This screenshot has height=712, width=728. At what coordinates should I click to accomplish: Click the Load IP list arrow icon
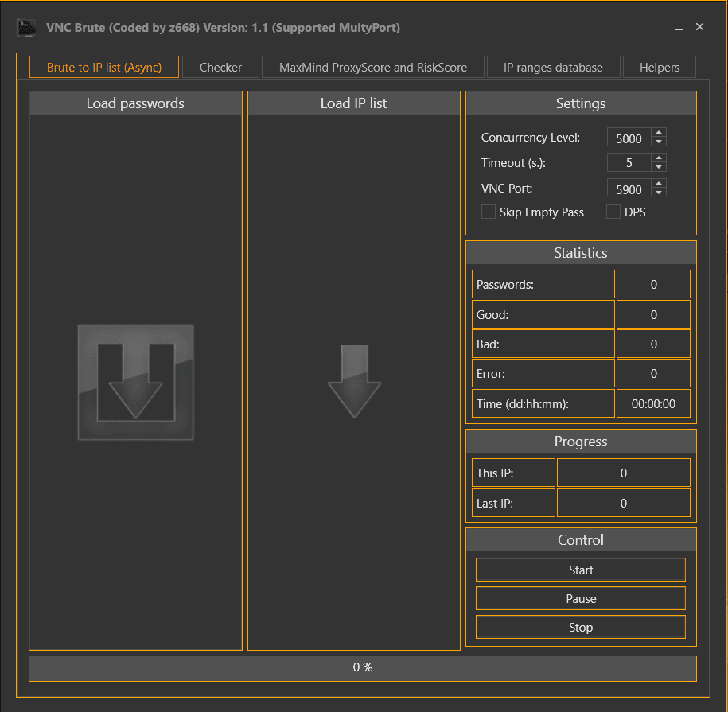354,382
